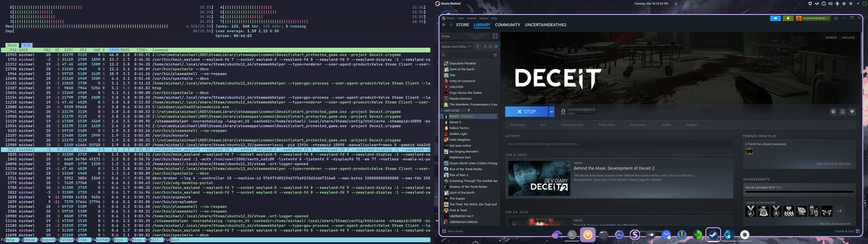Toggle the ready-to-play filter icon
This screenshot has height=244, width=868.
click(496, 47)
